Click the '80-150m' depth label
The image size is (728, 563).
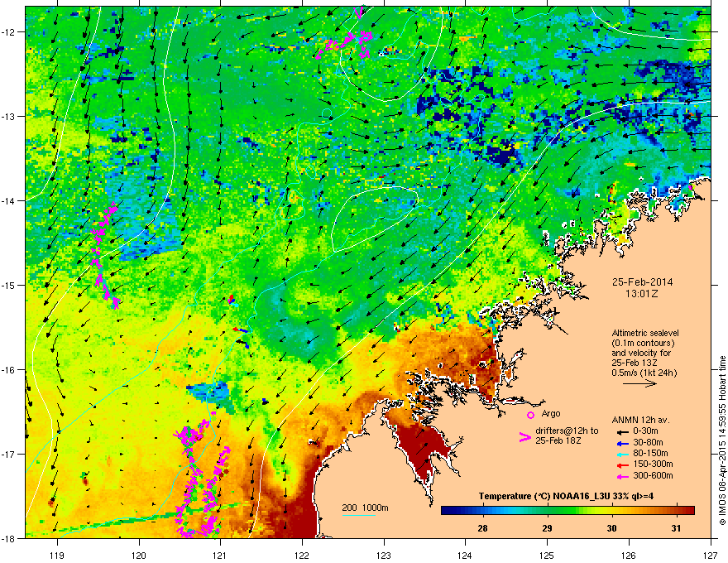pos(650,453)
